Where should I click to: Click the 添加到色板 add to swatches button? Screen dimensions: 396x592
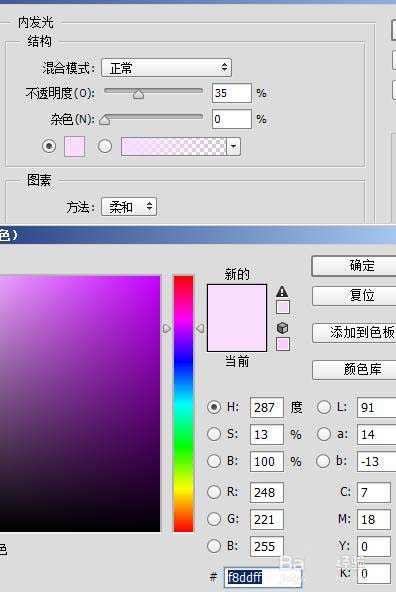point(354,333)
